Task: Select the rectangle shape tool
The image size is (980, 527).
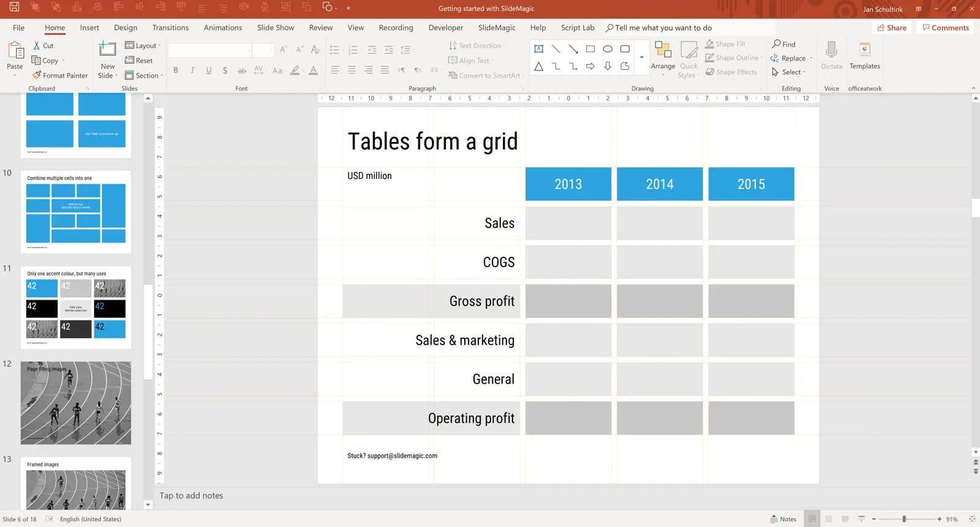Action: [590, 49]
